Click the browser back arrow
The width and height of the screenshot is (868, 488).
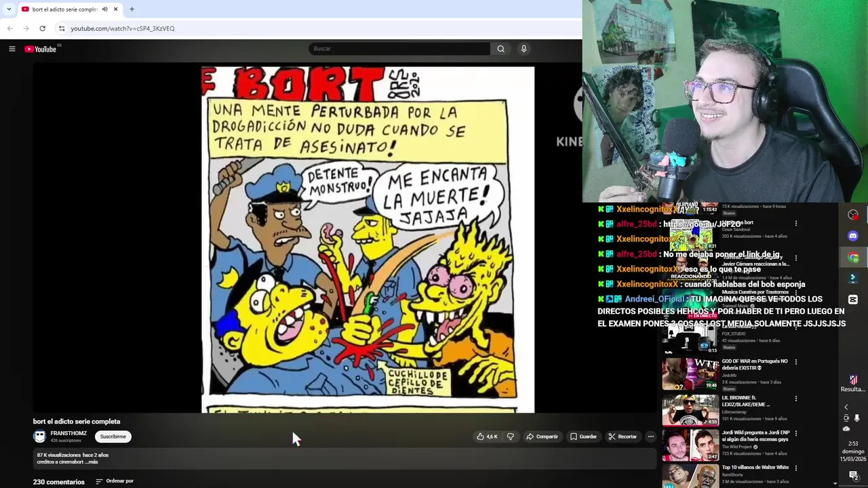(x=9, y=28)
